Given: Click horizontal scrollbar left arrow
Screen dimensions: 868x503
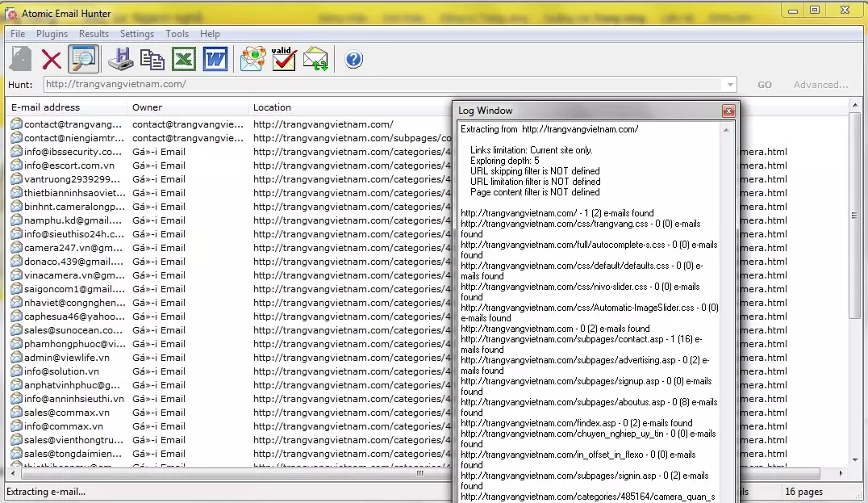Looking at the screenshot, I should (x=13, y=474).
